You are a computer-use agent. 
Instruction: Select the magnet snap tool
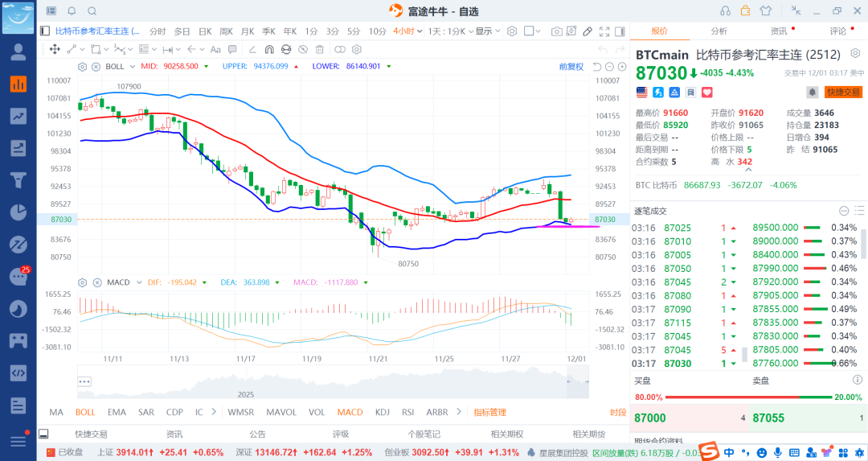(x=269, y=49)
